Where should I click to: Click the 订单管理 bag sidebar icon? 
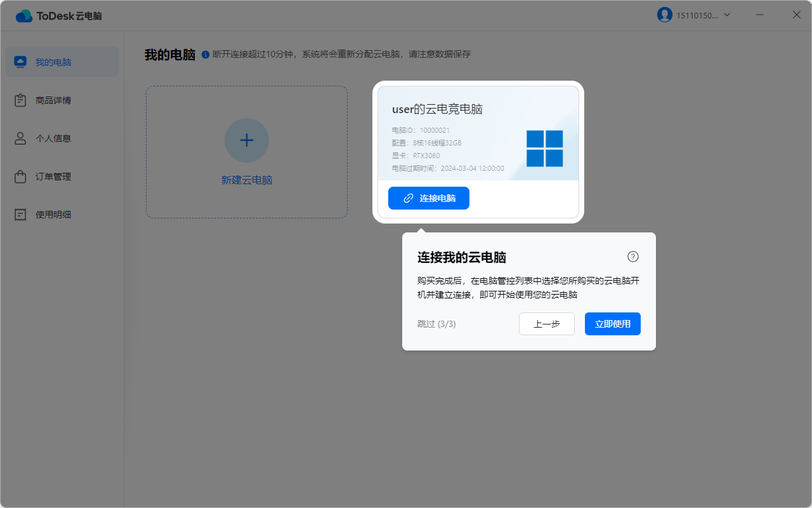coord(20,177)
